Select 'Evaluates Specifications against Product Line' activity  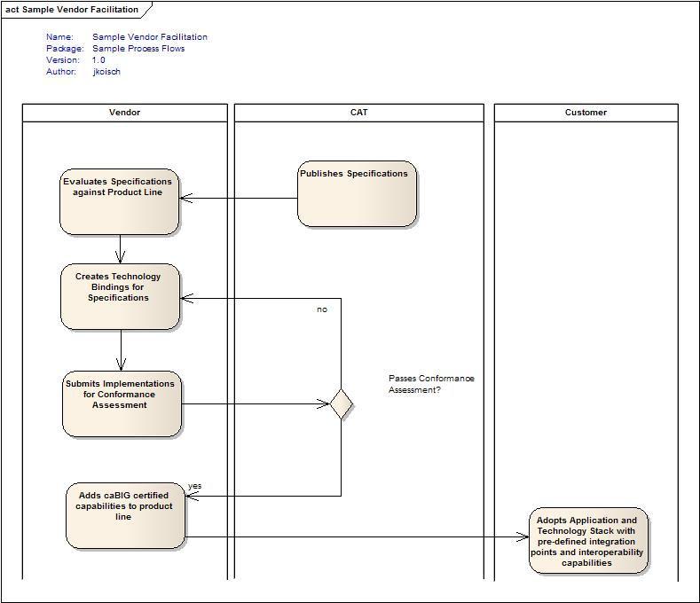click(x=119, y=201)
